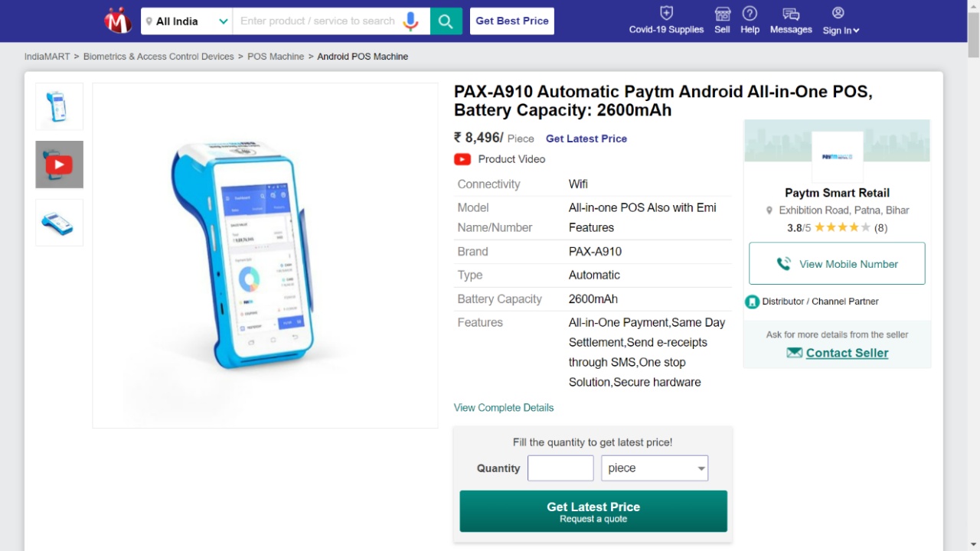Click the Quantity input field
This screenshot has width=980, height=551.
[x=560, y=468]
